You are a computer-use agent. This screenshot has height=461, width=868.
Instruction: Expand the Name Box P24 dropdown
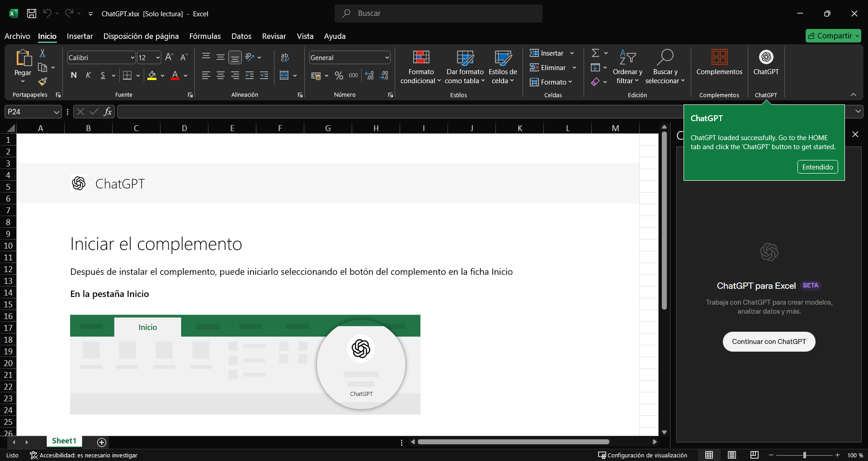pyautogui.click(x=57, y=112)
